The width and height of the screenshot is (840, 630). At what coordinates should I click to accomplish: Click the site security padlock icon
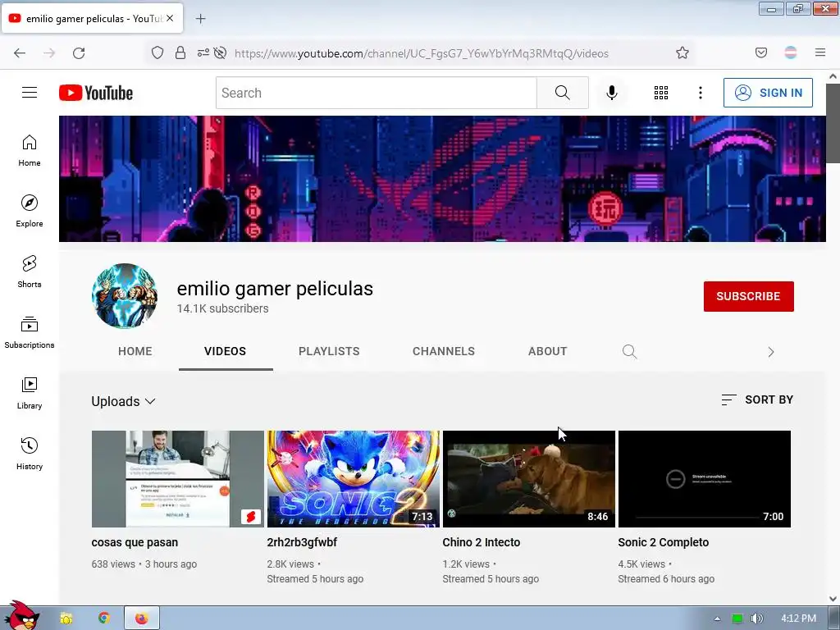[x=180, y=52]
